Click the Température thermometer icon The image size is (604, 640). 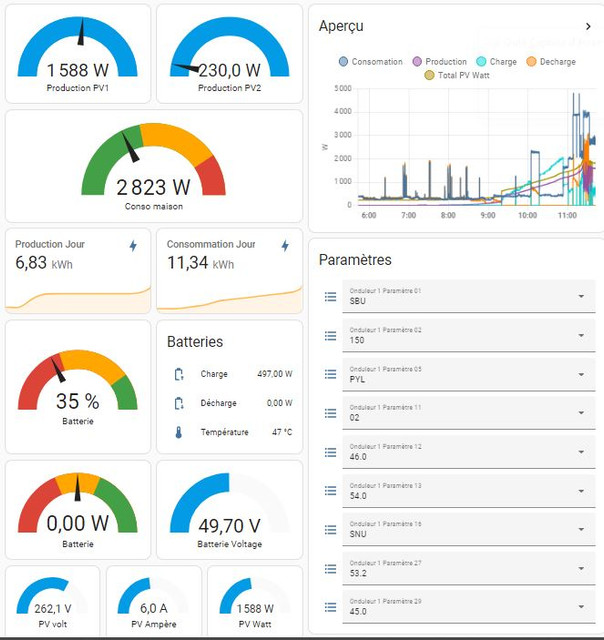(178, 432)
